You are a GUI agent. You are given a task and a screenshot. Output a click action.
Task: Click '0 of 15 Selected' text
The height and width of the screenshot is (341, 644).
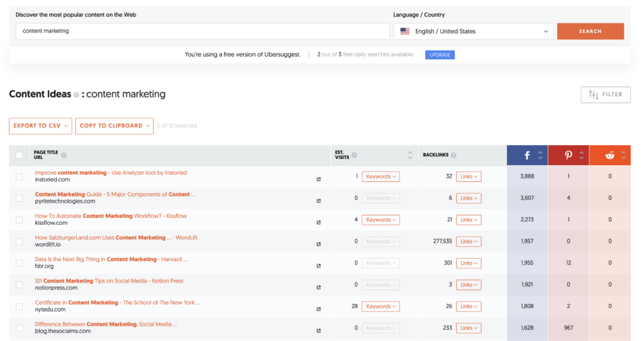pos(177,126)
